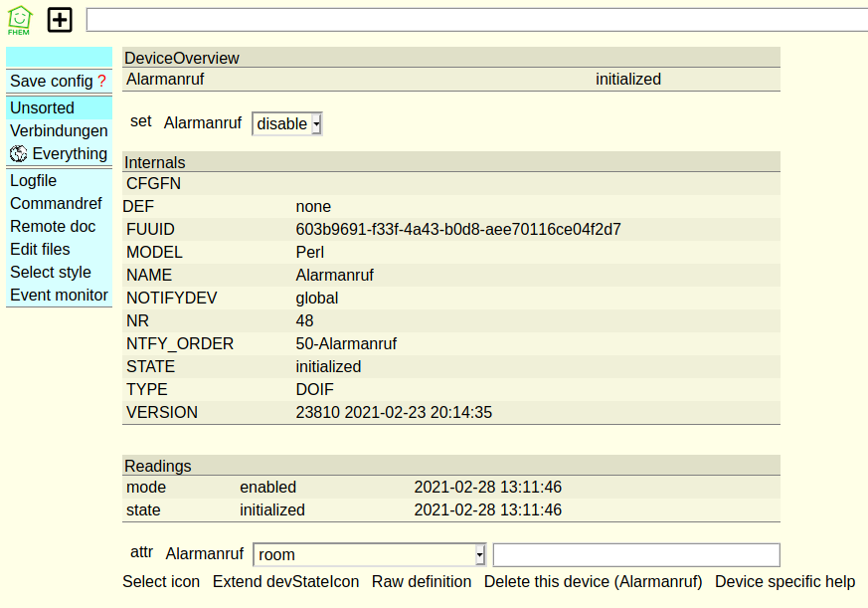Open the set command dropdown showing disable
The height and width of the screenshot is (608, 868).
point(287,123)
